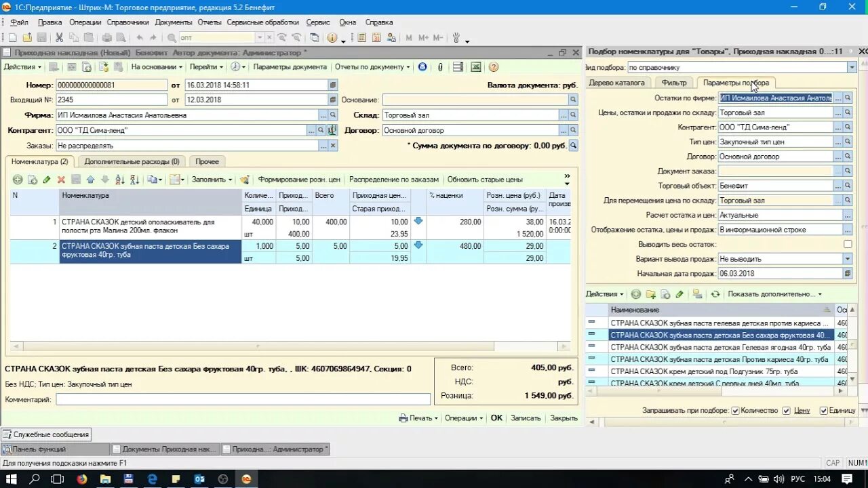Open Вид подбора dropdown
This screenshot has height=488, width=868.
click(852, 67)
